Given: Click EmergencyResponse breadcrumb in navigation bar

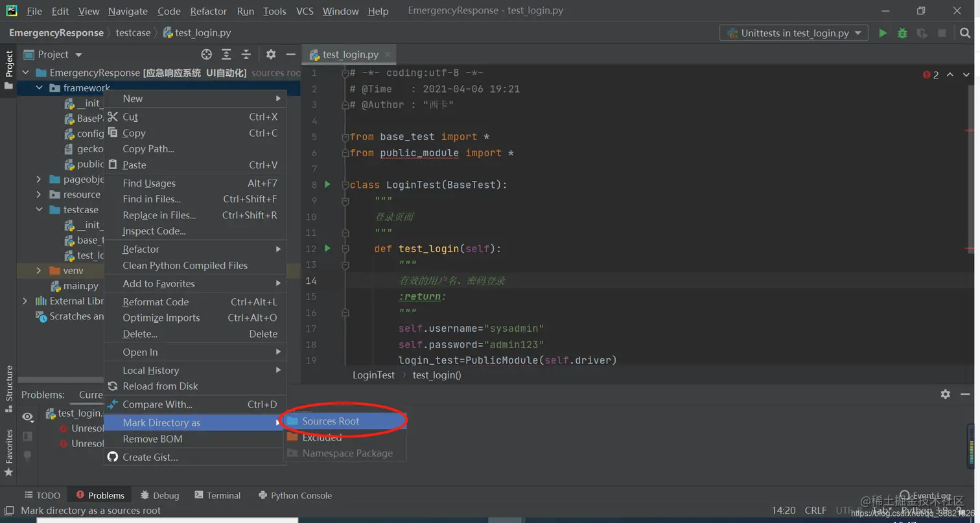Looking at the screenshot, I should (56, 32).
